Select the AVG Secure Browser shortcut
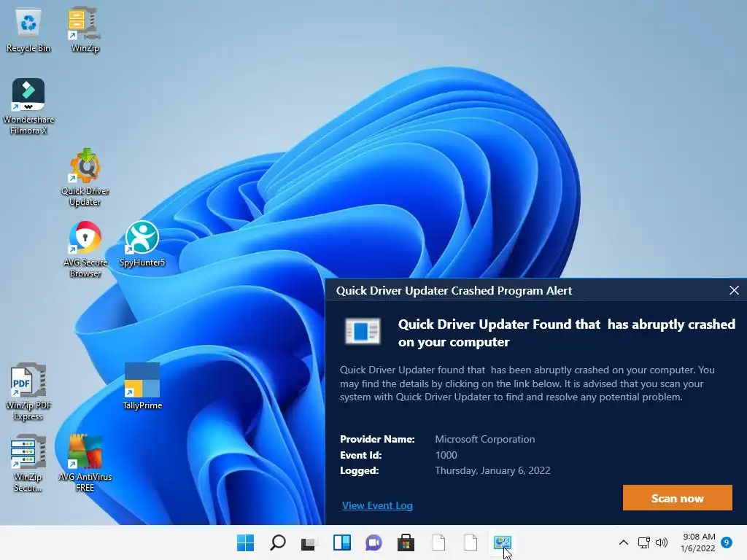This screenshot has height=560, width=747. tap(85, 249)
